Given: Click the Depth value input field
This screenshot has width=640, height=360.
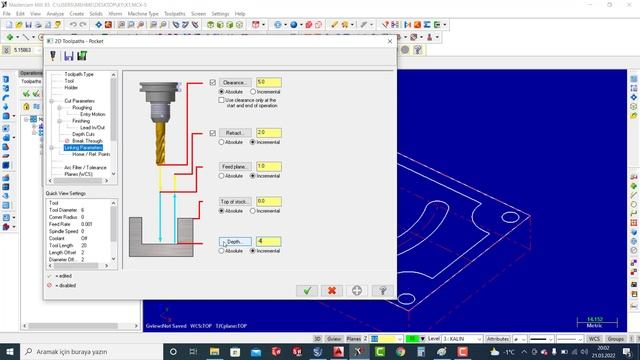Looking at the screenshot, I should (269, 241).
